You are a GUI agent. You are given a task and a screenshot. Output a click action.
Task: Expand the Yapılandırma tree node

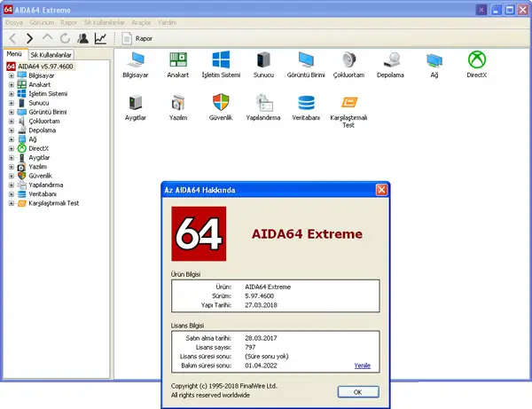[12, 185]
